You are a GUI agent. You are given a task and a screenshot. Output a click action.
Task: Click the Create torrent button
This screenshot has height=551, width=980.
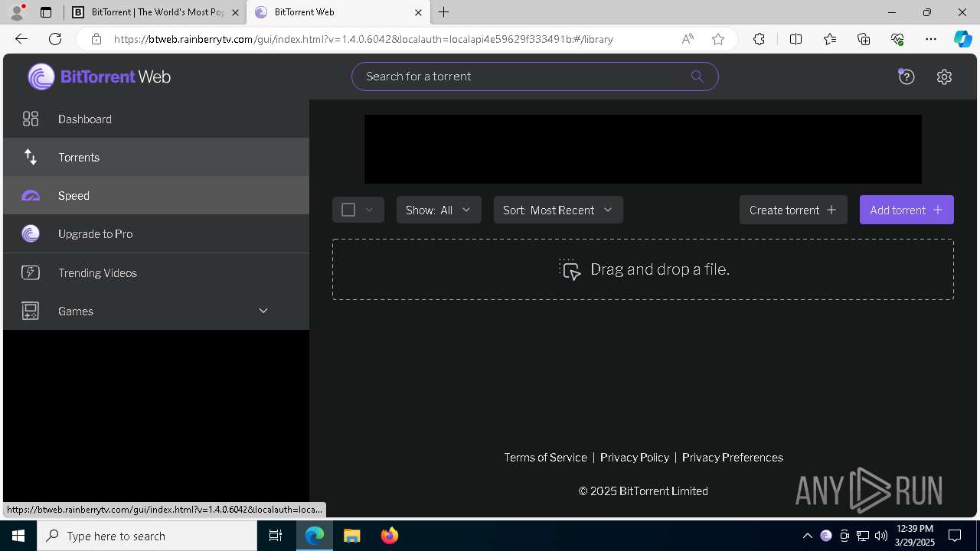coord(793,210)
